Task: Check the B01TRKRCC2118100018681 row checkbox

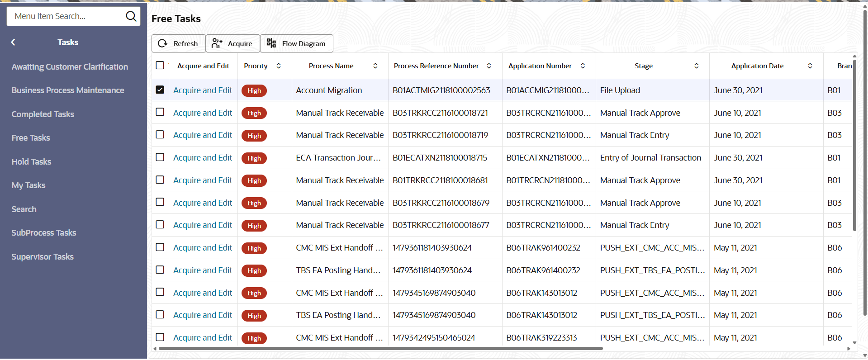Action: (x=160, y=180)
